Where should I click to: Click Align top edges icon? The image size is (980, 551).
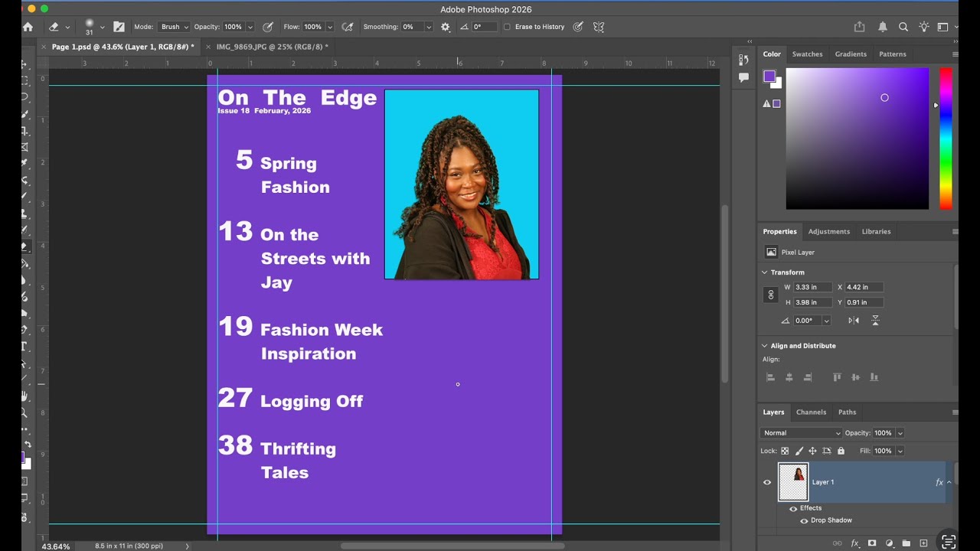[837, 377]
